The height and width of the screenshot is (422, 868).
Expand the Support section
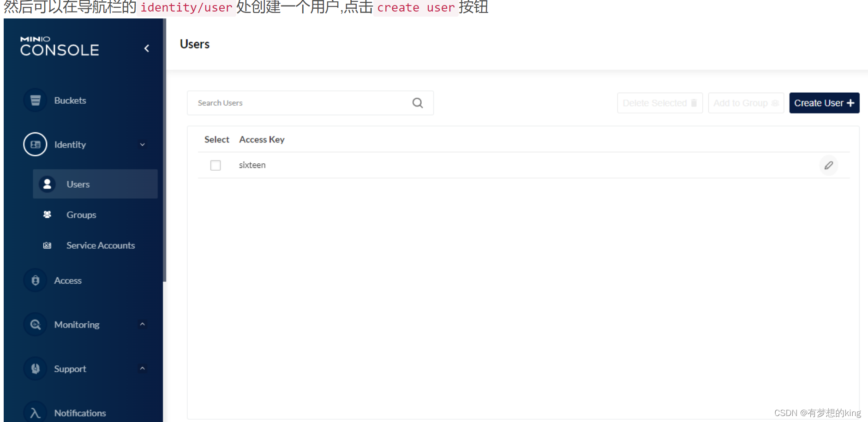pos(143,369)
